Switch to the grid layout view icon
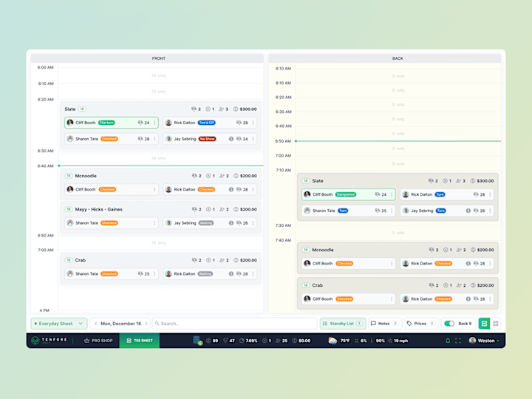Image resolution: width=532 pixels, height=399 pixels. point(496,324)
